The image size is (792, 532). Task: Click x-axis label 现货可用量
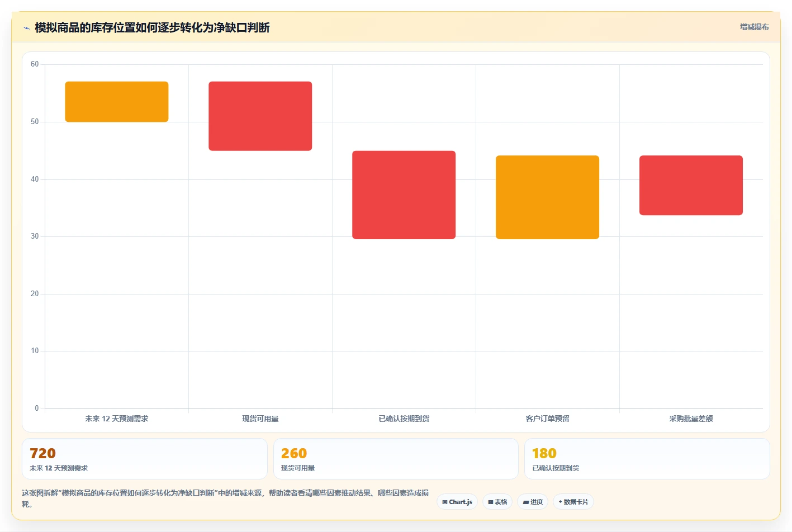pos(260,419)
